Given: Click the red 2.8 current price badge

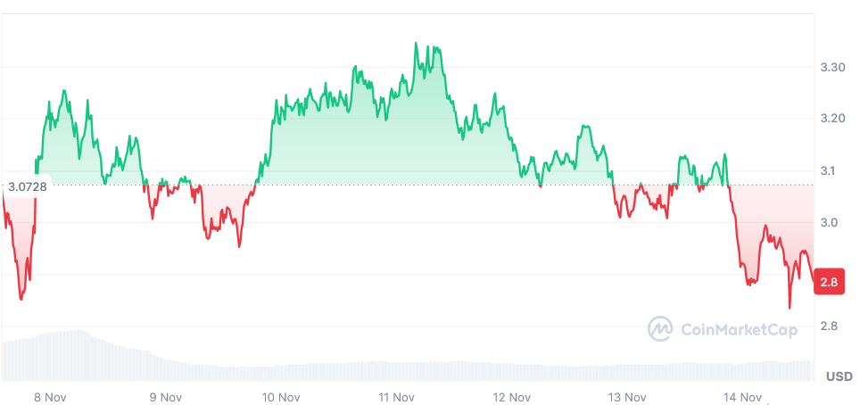Looking at the screenshot, I should click(x=829, y=282).
